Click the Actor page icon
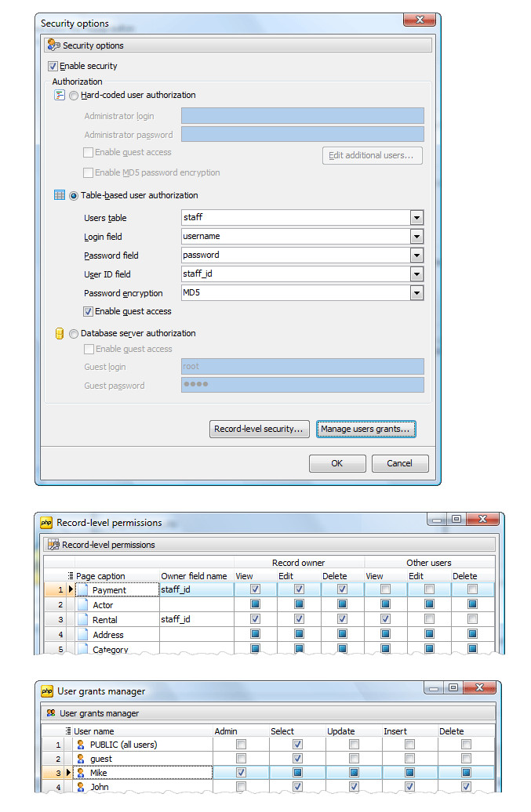Viewport: 531px width, 812px height. click(83, 604)
